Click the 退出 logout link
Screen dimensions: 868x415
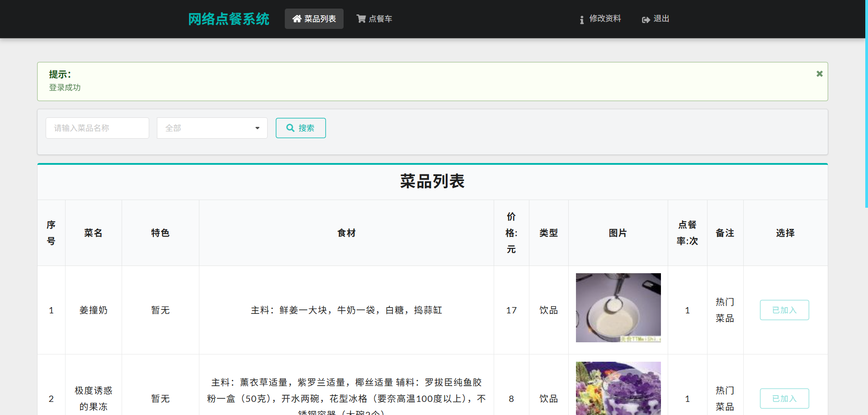[x=656, y=19]
